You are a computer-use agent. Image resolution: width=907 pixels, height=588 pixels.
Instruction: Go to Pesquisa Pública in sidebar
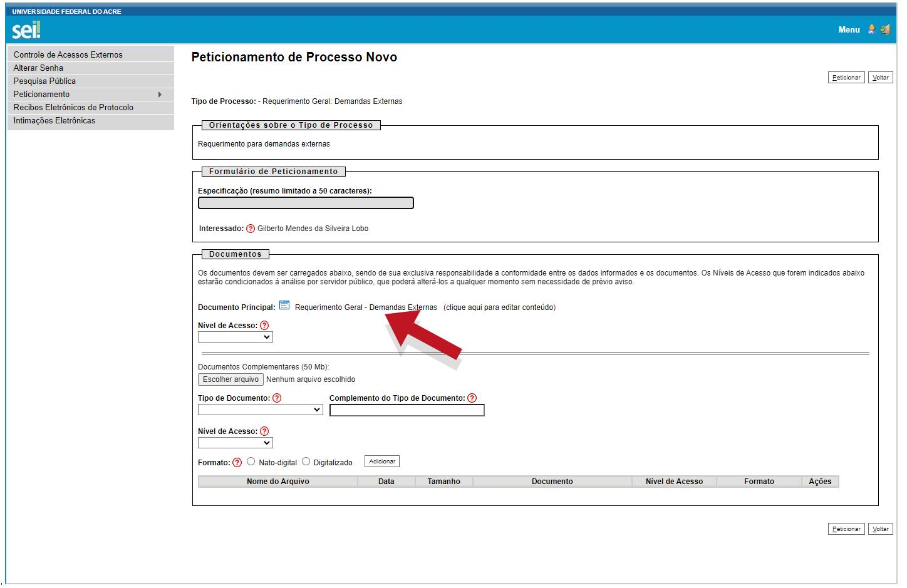[44, 81]
